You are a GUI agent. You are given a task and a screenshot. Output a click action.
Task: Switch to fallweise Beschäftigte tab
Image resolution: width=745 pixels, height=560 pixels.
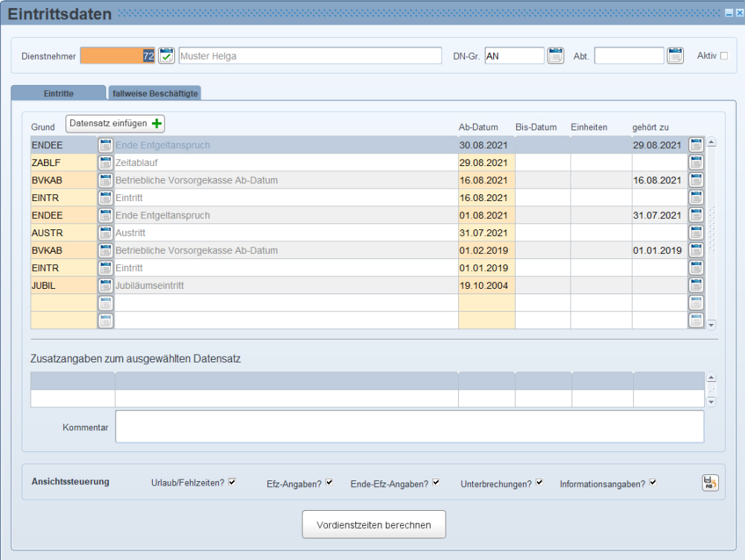pos(155,93)
